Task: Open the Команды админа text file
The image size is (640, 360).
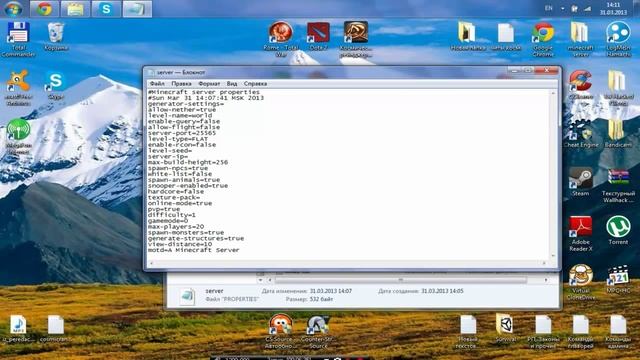Action: (x=618, y=331)
